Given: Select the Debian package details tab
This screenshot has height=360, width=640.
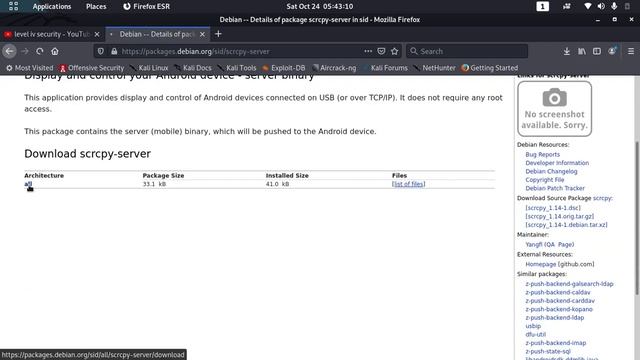Looking at the screenshot, I should [158, 34].
